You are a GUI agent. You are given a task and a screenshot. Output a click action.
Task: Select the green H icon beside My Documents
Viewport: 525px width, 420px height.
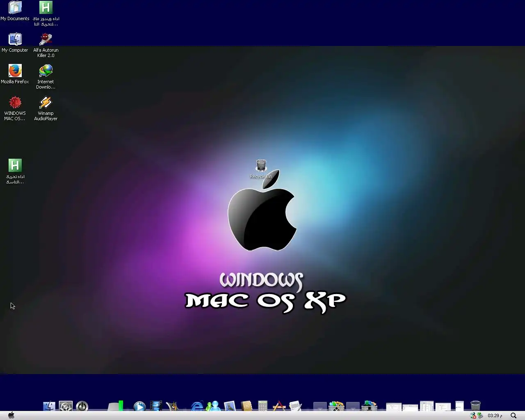coord(46,14)
